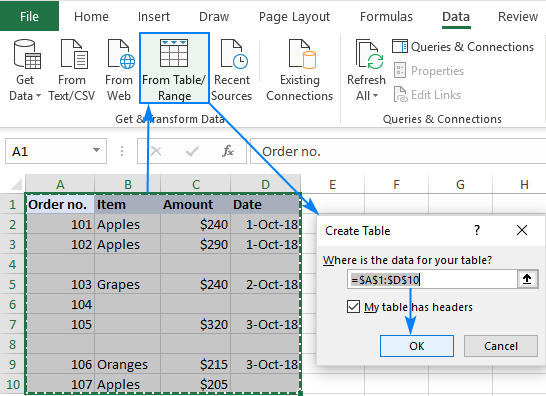Viewport: 546px width, 396px height.
Task: Open Recent Sources
Action: click(x=232, y=71)
